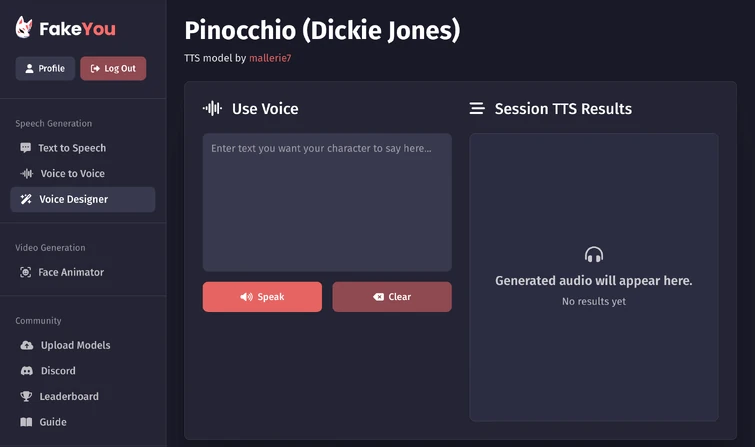755x447 pixels.
Task: Click the Face Animator icon
Action: (x=26, y=272)
